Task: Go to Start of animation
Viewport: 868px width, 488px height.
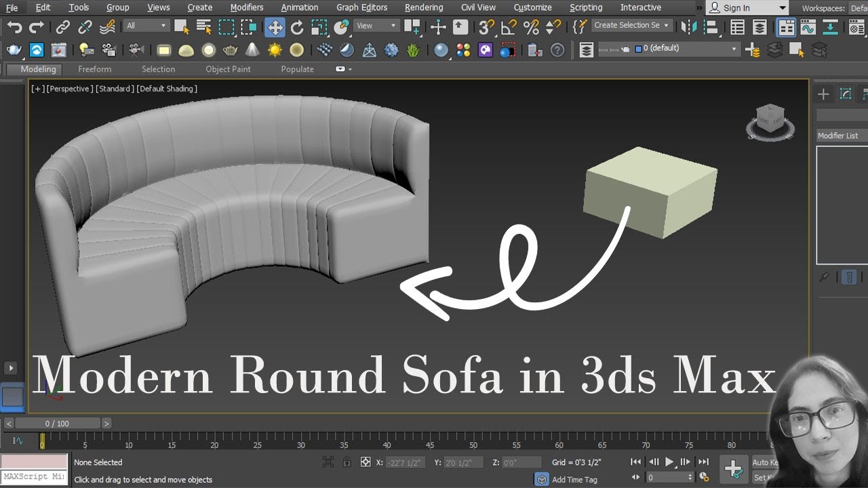Action: pos(635,462)
